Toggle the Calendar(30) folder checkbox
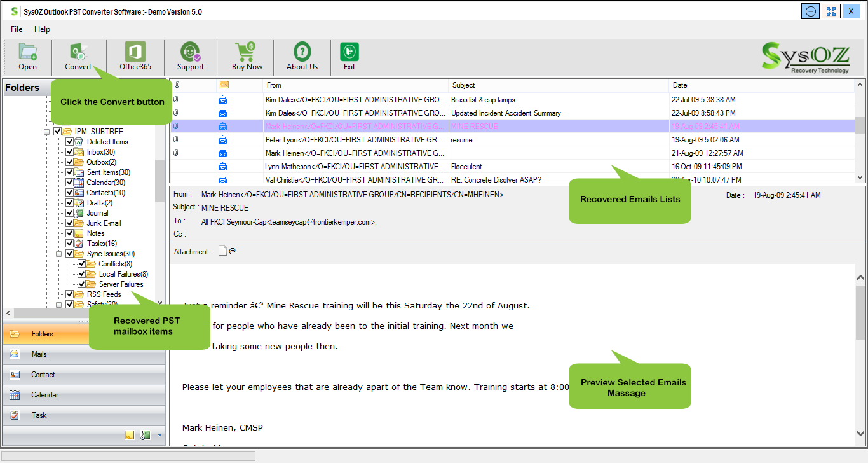The height and width of the screenshot is (463, 868). (70, 183)
